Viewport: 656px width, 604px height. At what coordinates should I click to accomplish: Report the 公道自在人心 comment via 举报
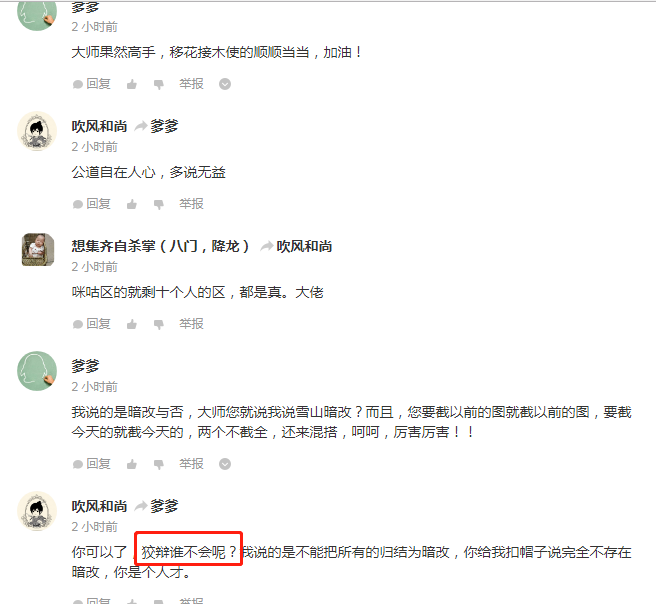coord(191,204)
